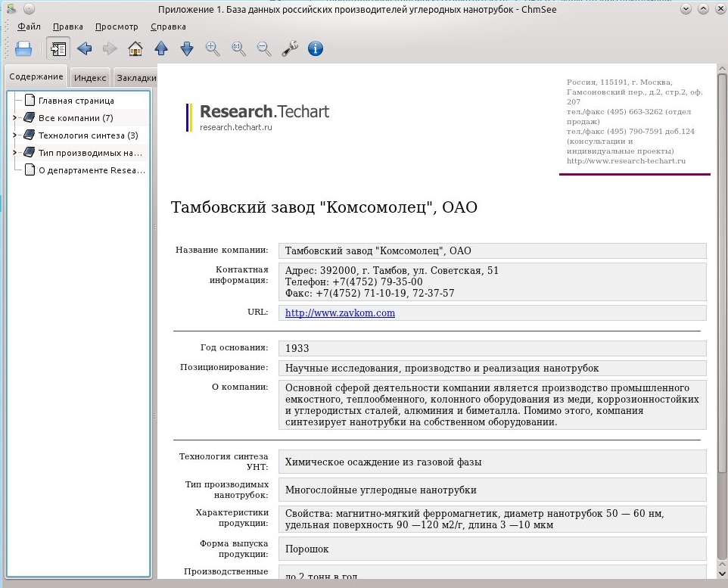Click the vertical scrollbar on the right

[722, 320]
